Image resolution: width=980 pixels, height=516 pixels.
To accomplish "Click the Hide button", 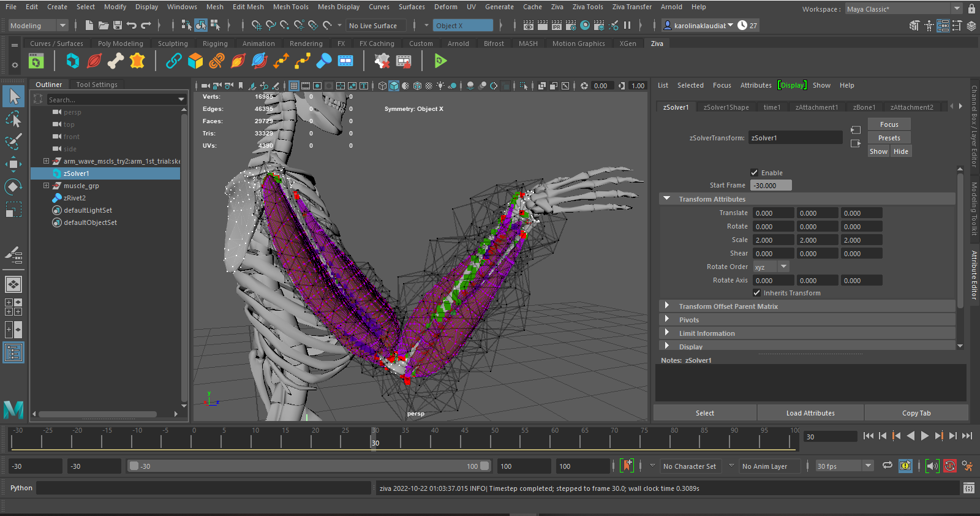I will click(900, 151).
